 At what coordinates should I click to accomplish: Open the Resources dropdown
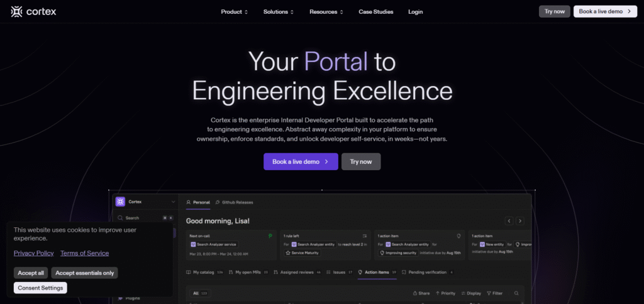(326, 12)
